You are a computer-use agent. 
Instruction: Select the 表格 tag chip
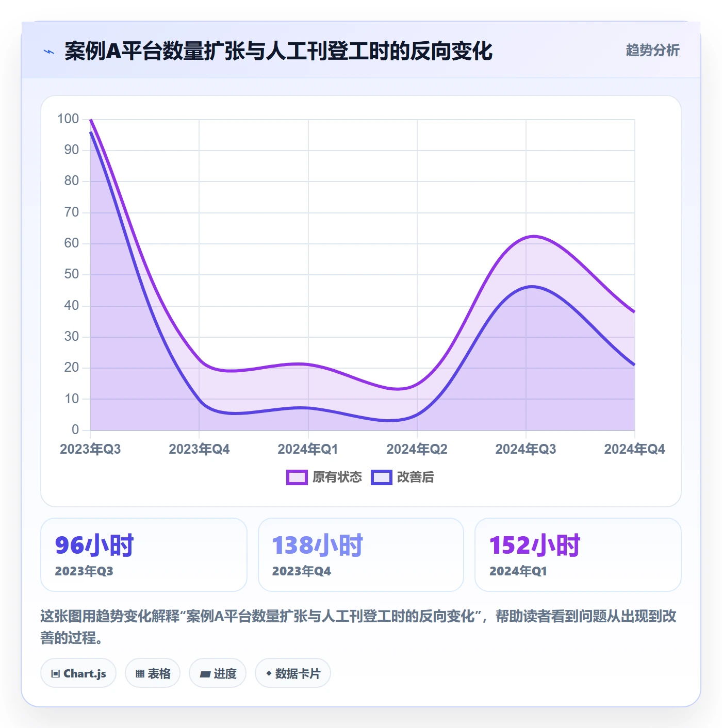[x=153, y=673]
